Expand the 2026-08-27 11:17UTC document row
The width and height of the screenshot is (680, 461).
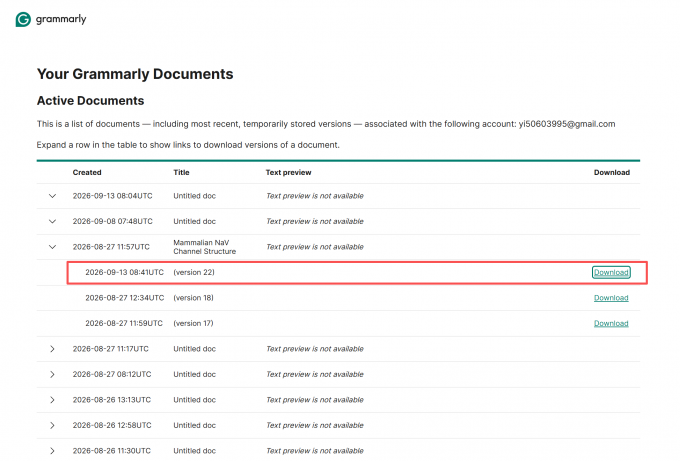pos(52,349)
